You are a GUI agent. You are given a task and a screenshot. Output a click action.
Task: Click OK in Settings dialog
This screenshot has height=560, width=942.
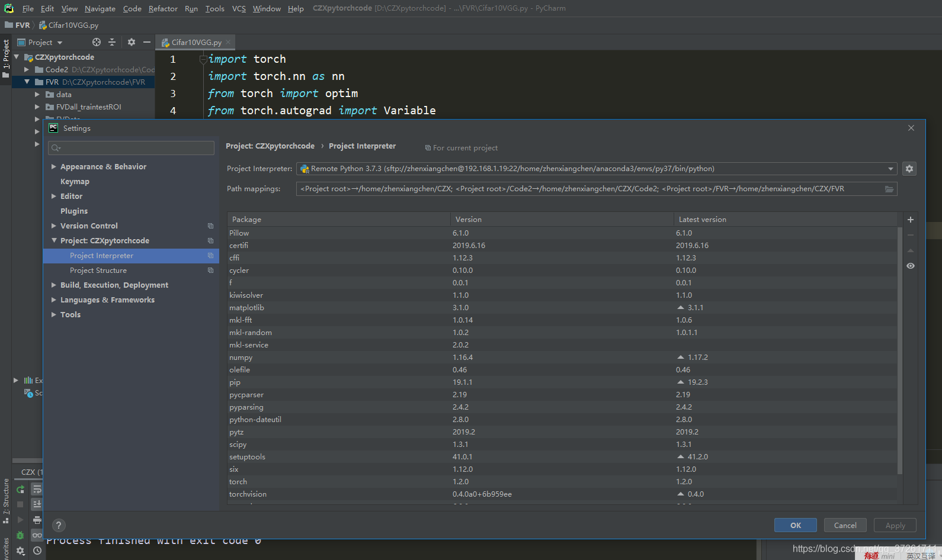pos(796,526)
